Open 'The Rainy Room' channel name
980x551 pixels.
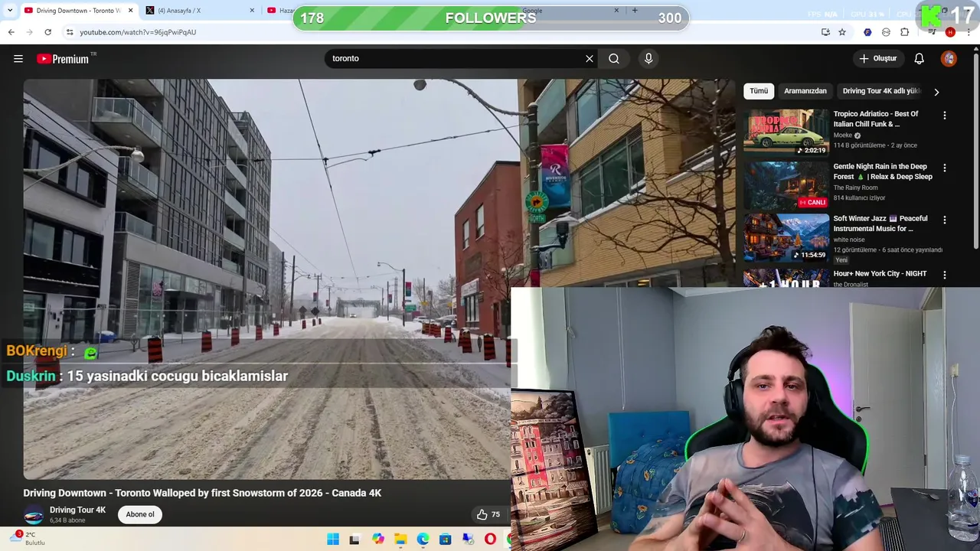(x=855, y=187)
